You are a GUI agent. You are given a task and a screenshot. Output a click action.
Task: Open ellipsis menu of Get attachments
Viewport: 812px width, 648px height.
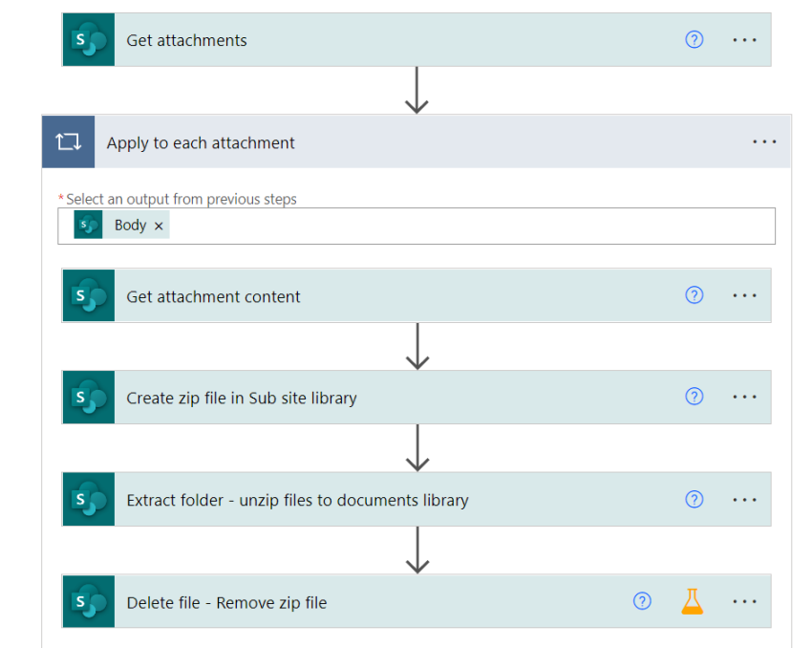[x=744, y=40]
